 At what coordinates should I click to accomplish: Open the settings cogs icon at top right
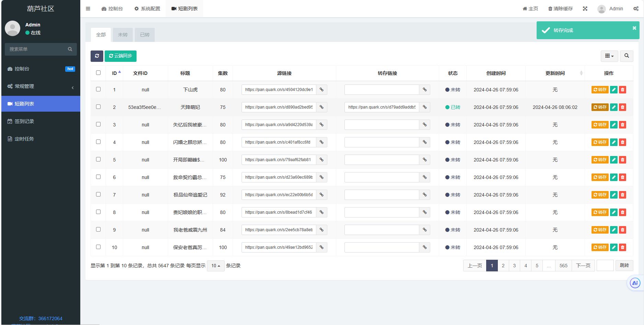[x=636, y=9]
